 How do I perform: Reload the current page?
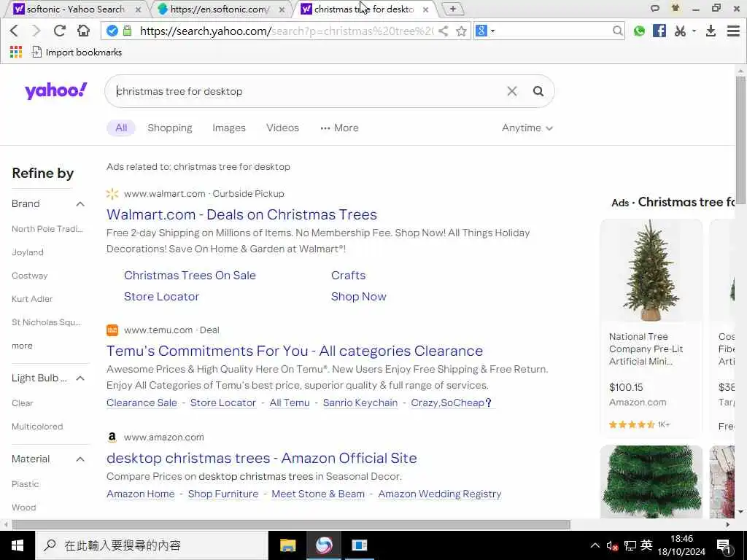click(x=60, y=31)
